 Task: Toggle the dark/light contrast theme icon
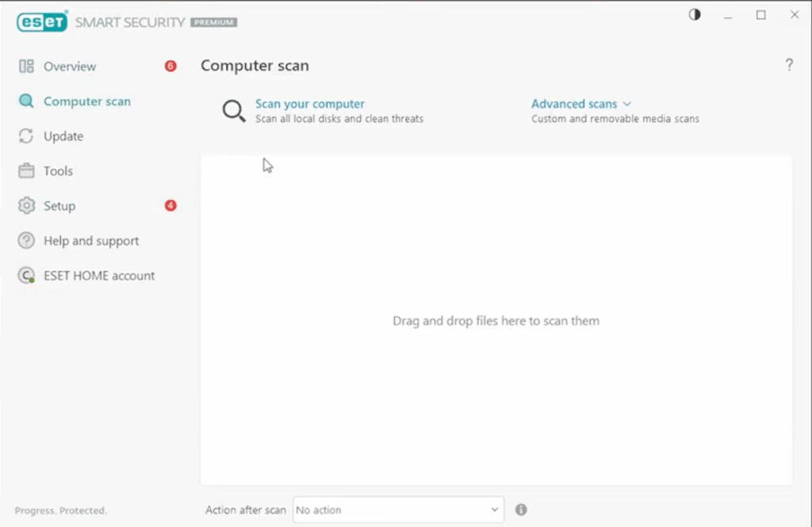pyautogui.click(x=695, y=15)
